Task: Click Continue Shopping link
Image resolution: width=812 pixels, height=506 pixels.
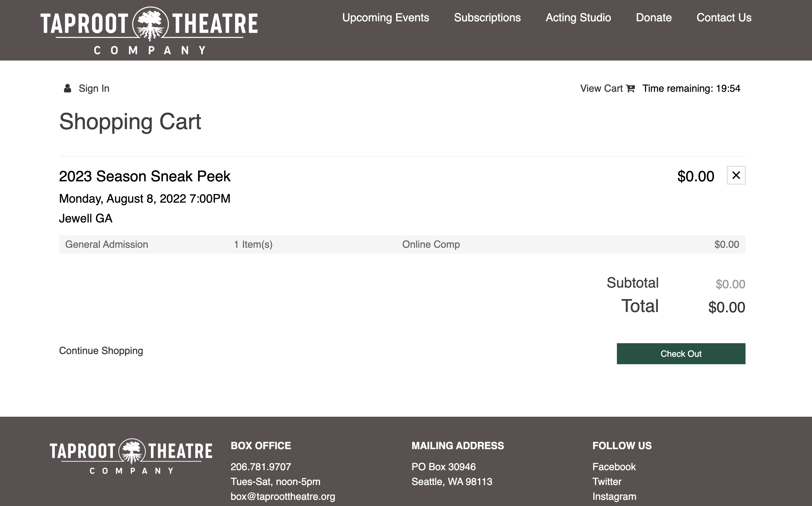Action: tap(101, 350)
